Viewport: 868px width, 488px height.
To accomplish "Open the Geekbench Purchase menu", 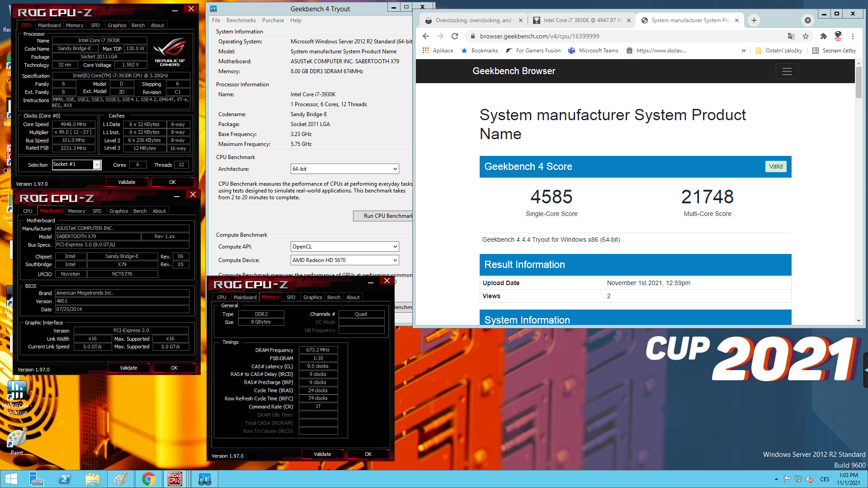I will [273, 20].
